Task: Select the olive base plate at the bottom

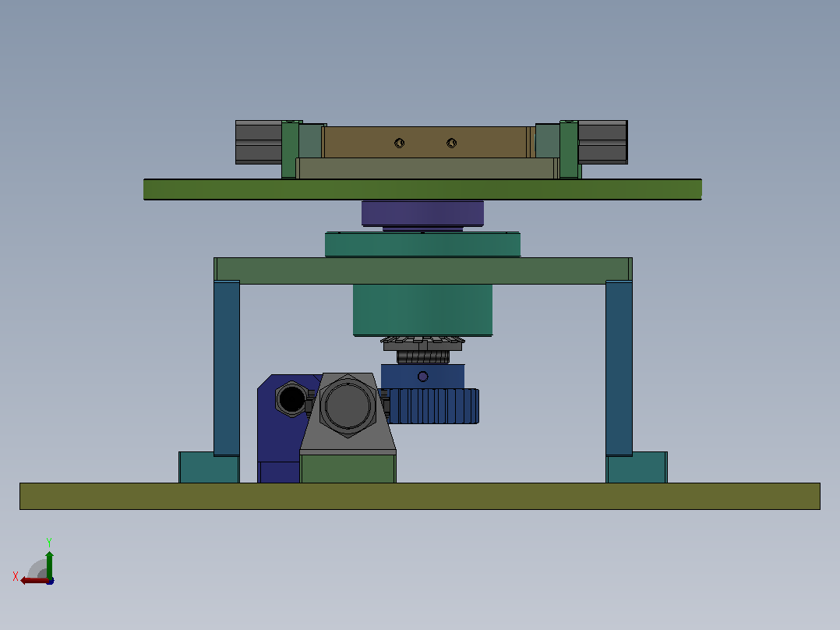Action: tap(420, 496)
